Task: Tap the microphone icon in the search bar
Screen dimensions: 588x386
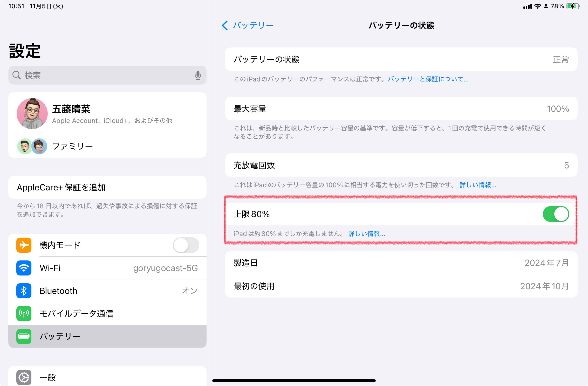Action: point(198,75)
